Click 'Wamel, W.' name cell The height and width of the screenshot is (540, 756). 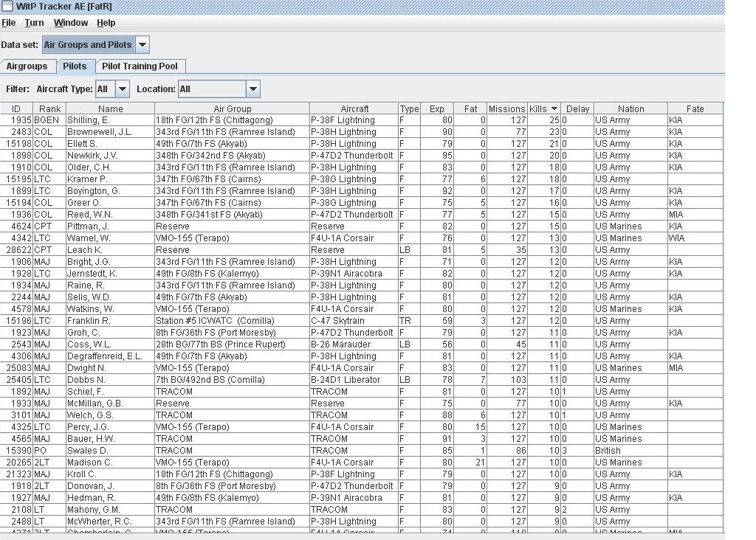tap(111, 238)
